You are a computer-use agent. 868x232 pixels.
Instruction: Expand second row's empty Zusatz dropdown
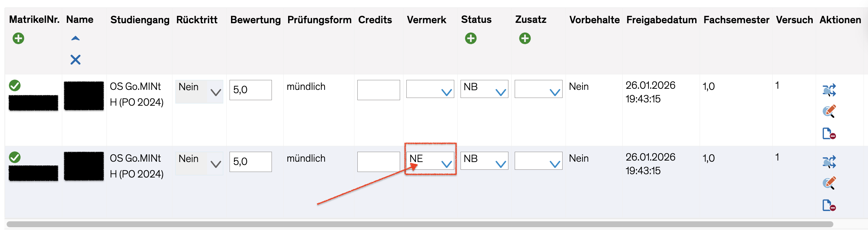(x=538, y=161)
